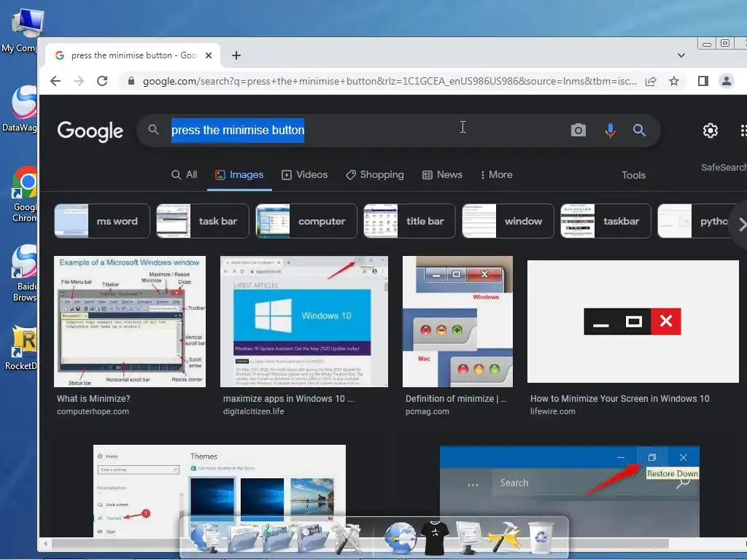
Task: Submit search with blue magnifier icon
Action: click(639, 130)
